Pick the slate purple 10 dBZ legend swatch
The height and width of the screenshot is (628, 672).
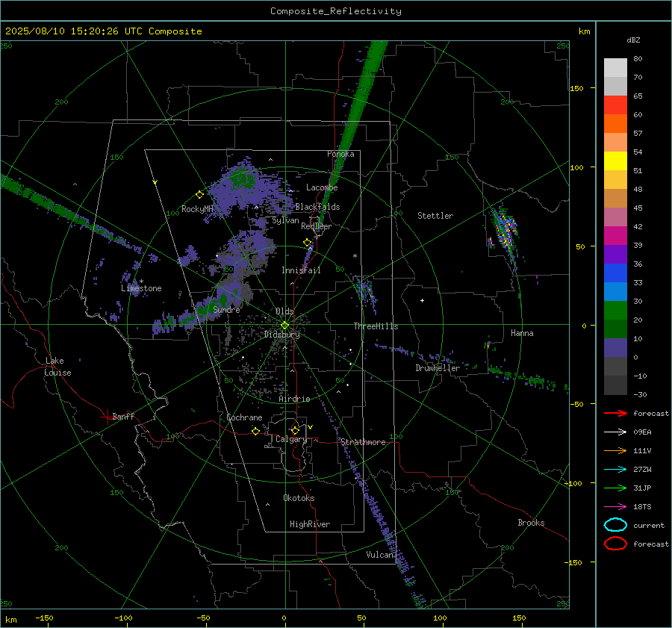(x=615, y=348)
